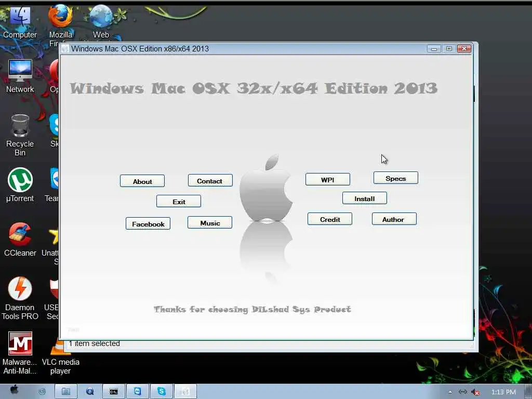
Task: Select the Recycle Bin desktop icon
Action: (20, 135)
